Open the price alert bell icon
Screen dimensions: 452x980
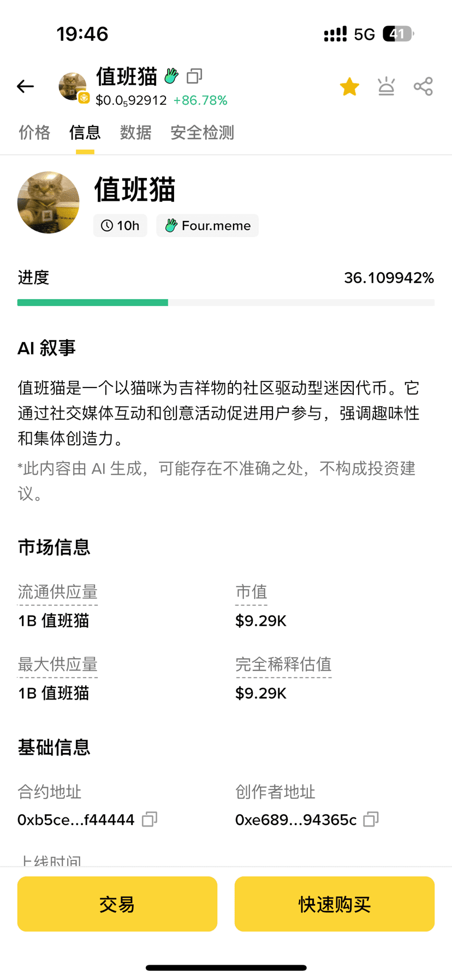(x=386, y=87)
